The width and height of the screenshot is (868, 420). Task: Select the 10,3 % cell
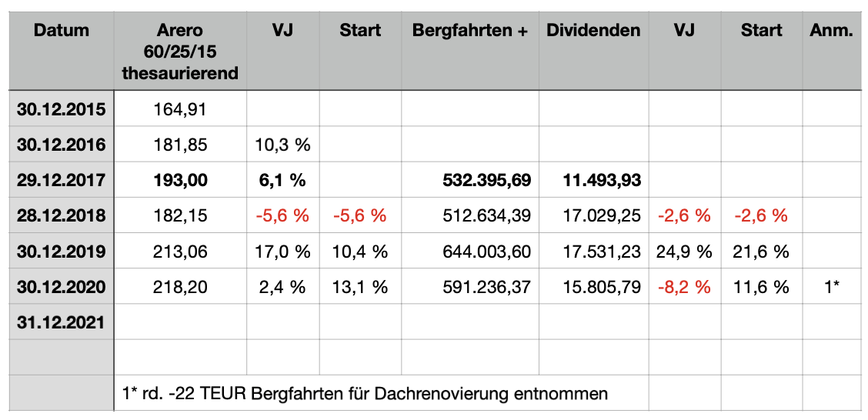[x=282, y=145]
